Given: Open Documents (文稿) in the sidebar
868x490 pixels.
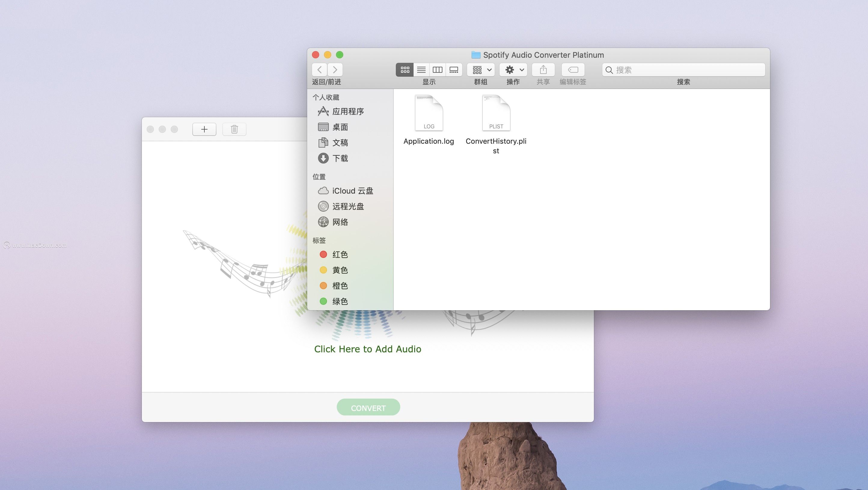Looking at the screenshot, I should (350, 142).
